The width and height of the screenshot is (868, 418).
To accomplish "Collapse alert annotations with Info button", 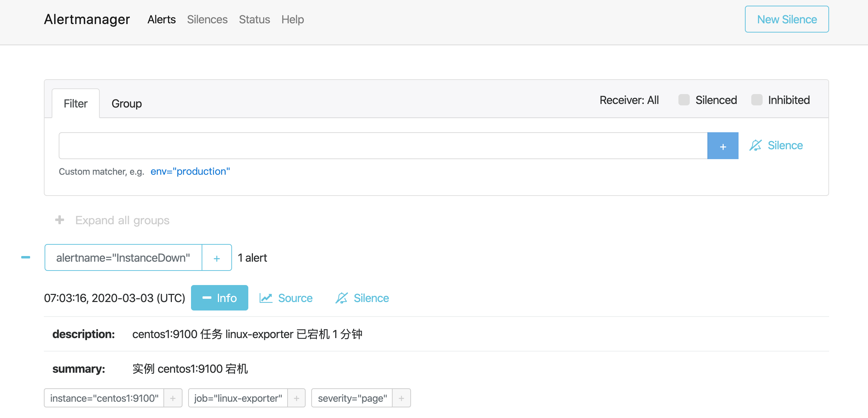I will (219, 298).
